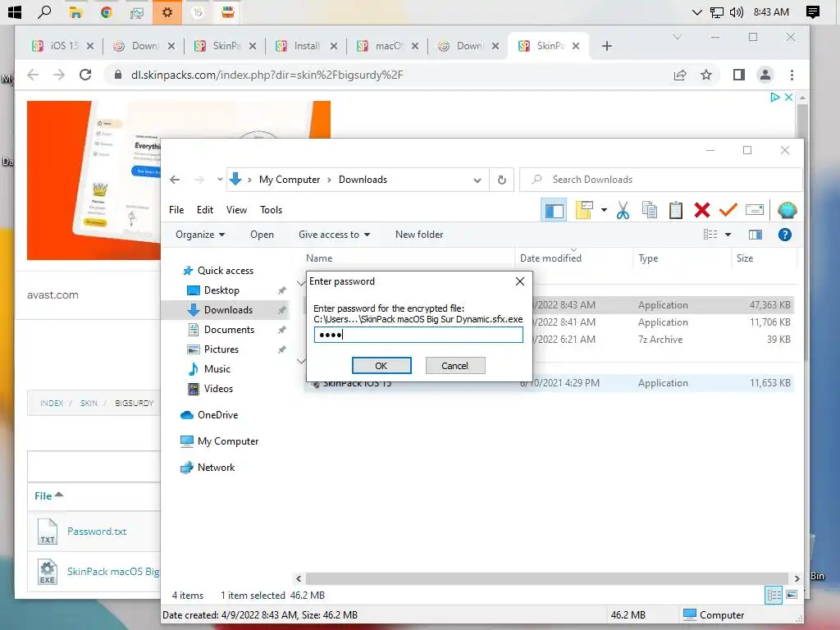Select My Computer in navigation pane
Viewport: 840px width, 630px height.
click(x=228, y=441)
